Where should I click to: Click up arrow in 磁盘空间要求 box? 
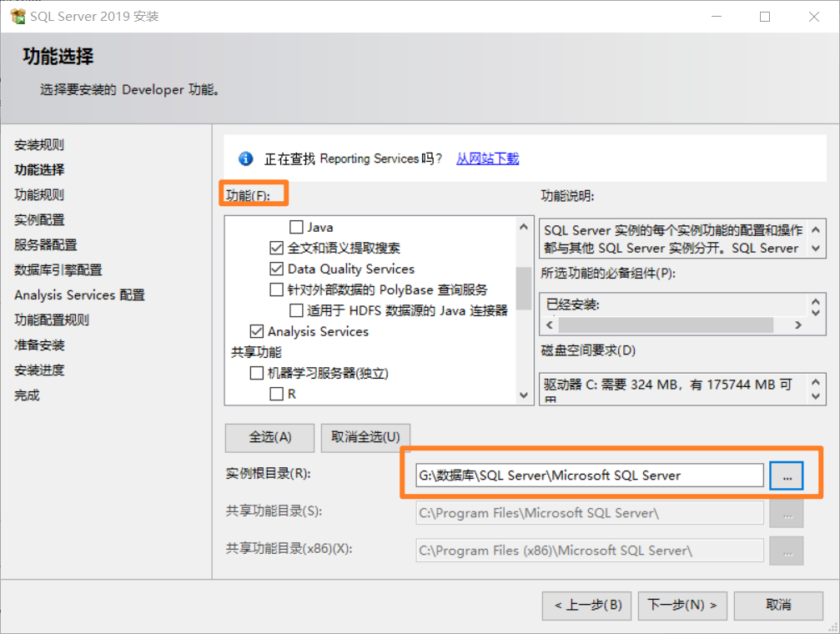[x=815, y=382]
